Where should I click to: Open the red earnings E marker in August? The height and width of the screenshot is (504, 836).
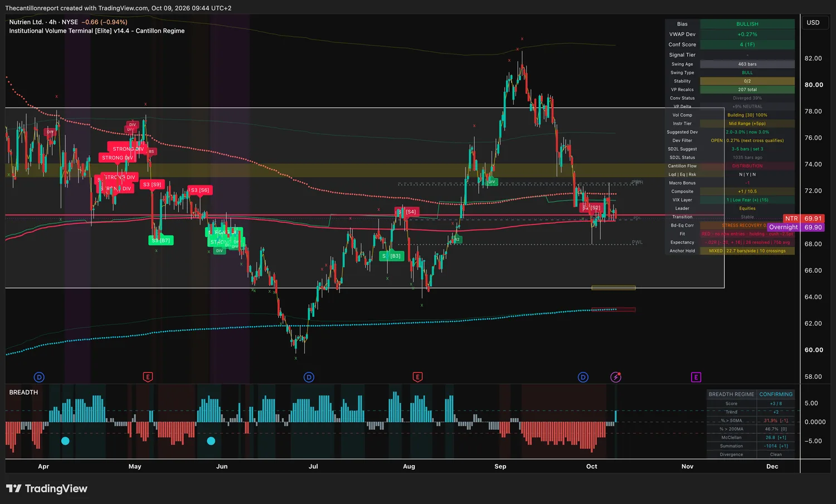point(417,377)
